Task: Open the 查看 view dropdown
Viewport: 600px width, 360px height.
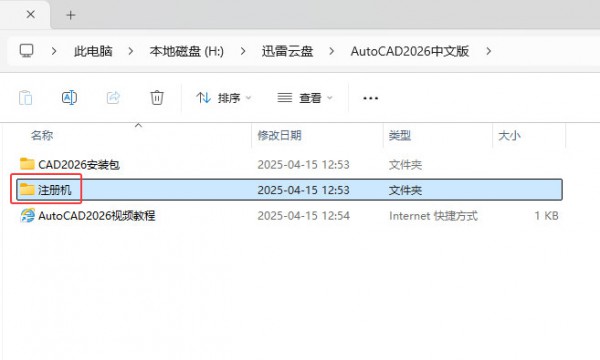Action: [x=305, y=98]
